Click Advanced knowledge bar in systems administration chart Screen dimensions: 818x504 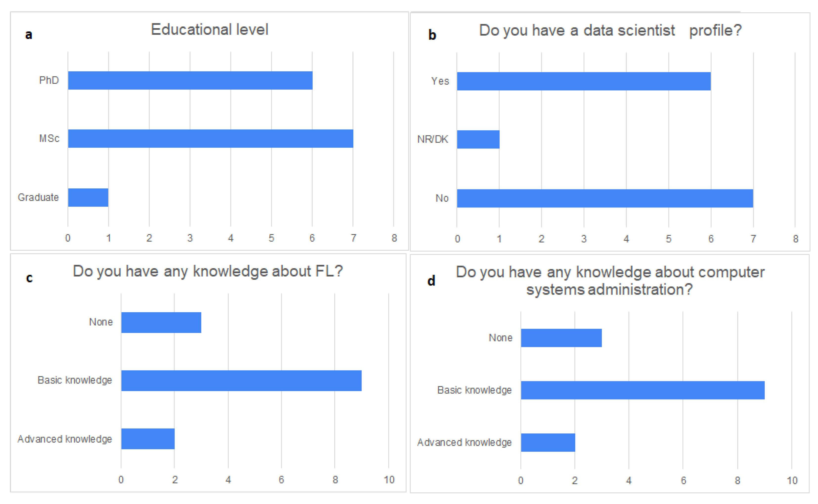pos(548,442)
